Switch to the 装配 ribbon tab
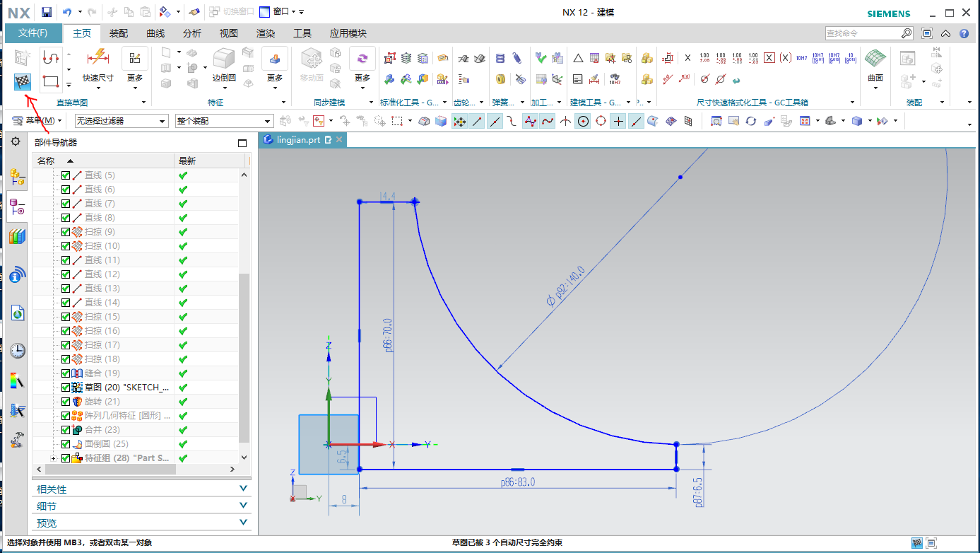This screenshot has height=553, width=980. click(x=119, y=33)
